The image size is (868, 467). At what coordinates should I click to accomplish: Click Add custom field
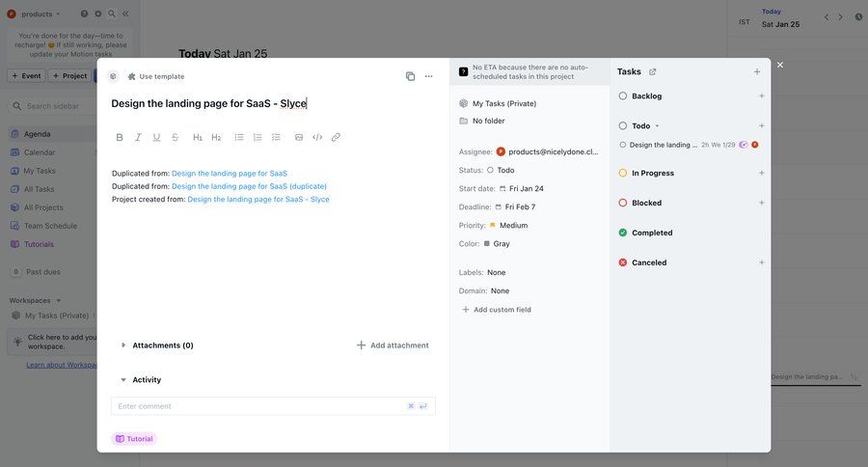coord(497,310)
